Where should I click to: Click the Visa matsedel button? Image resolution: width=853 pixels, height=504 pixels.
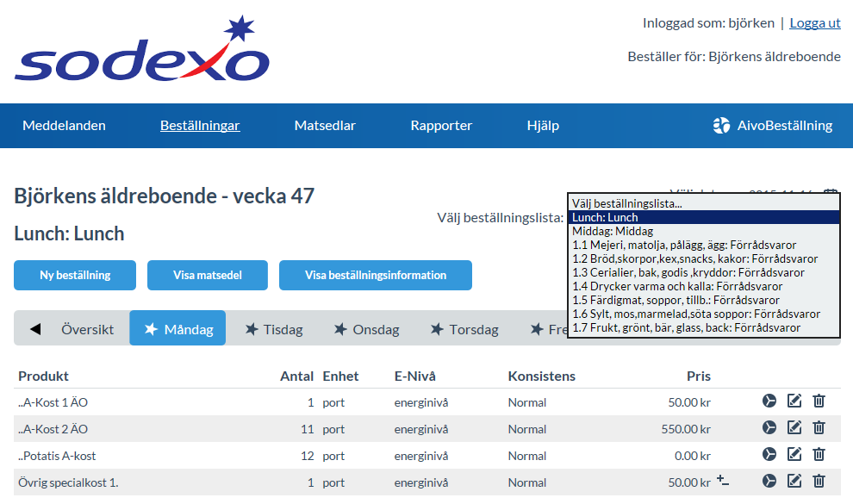[x=208, y=275]
